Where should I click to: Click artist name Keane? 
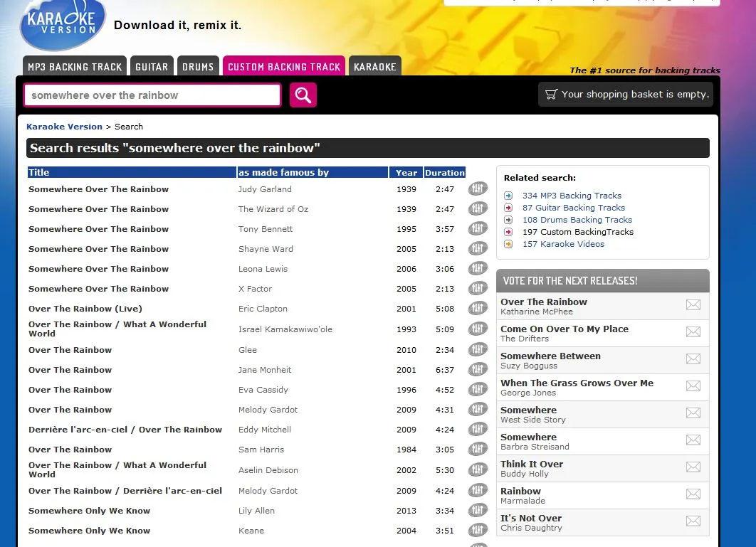point(251,530)
